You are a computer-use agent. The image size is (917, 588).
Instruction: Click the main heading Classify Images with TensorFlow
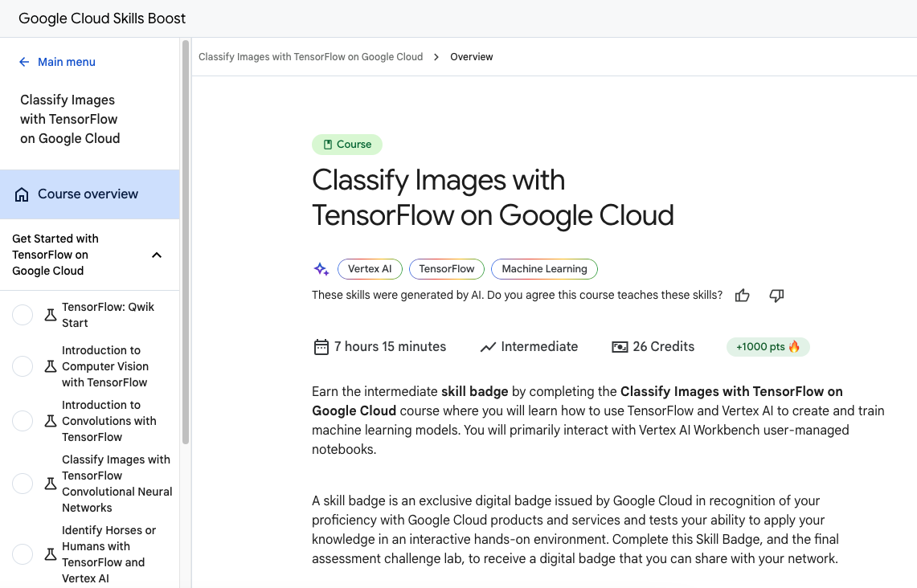[x=493, y=198]
